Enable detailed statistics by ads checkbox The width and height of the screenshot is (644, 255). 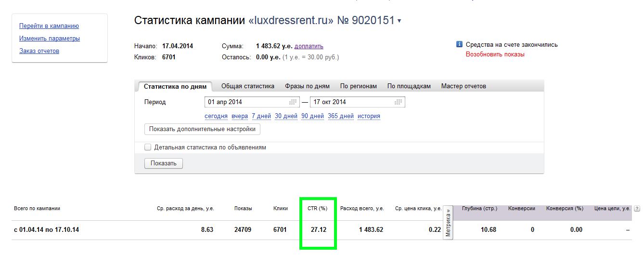coord(148,147)
